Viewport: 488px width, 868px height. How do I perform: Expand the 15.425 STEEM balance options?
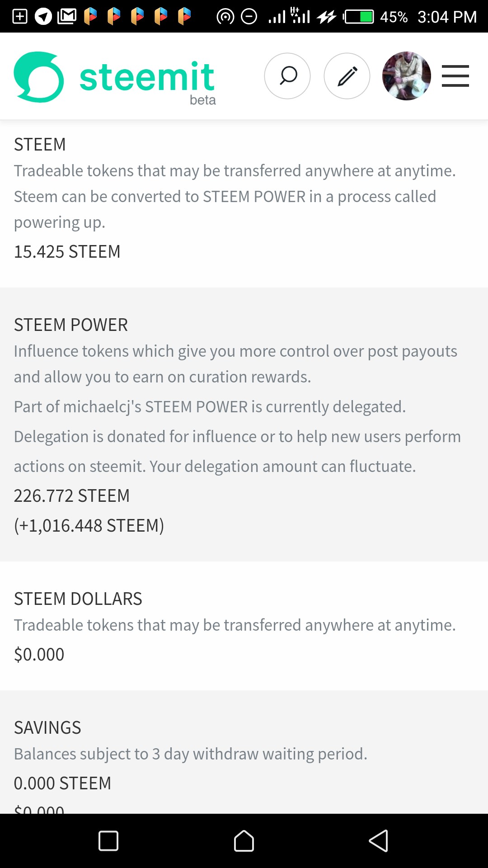(x=67, y=252)
